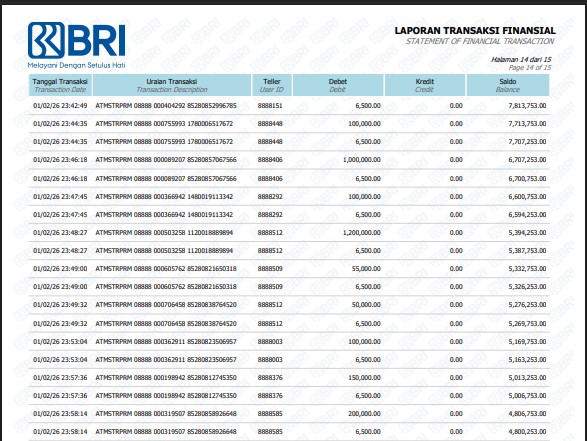Select debit amount '1,000,000.00'
The height and width of the screenshot is (441, 587).
point(362,160)
